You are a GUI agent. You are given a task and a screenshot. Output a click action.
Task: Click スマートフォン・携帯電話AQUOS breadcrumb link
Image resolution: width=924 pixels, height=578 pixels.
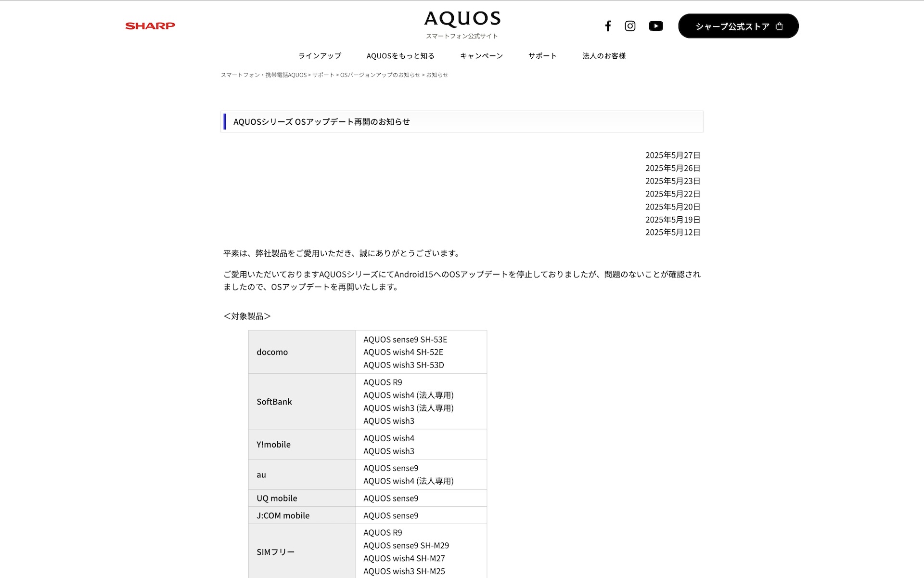tap(263, 75)
